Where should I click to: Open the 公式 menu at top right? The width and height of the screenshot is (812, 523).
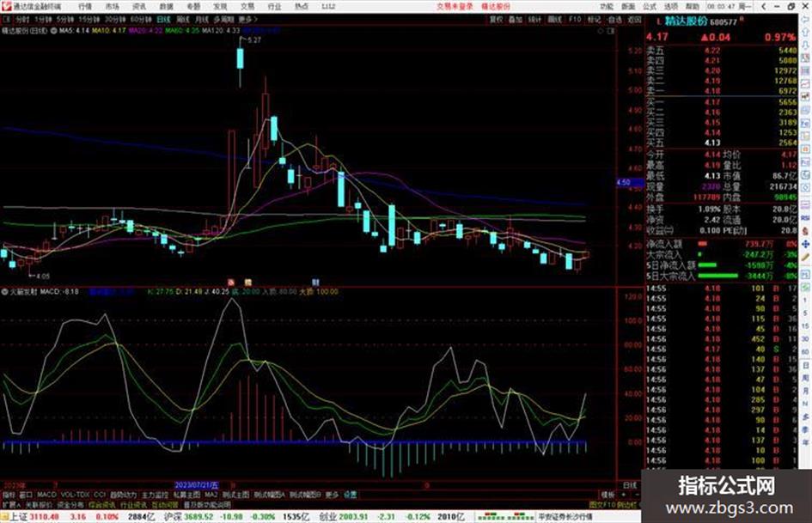point(650,6)
